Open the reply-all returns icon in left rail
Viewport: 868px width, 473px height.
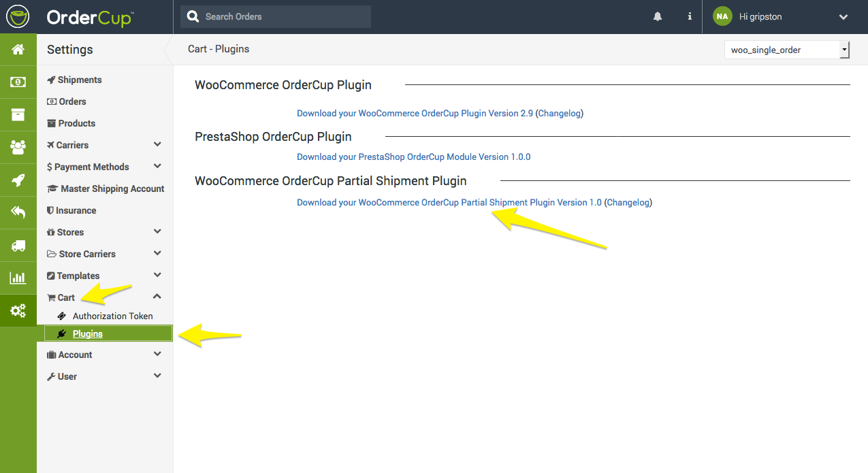[18, 213]
